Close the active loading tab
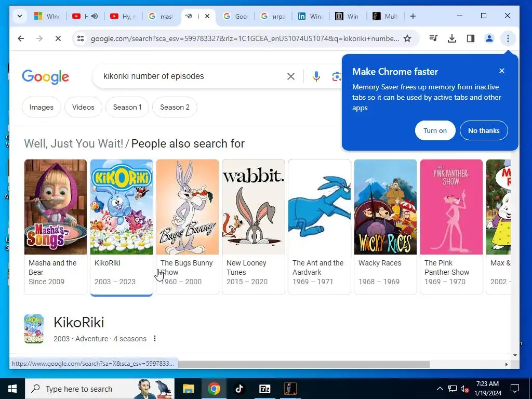The width and height of the screenshot is (532, 399). pos(207,16)
